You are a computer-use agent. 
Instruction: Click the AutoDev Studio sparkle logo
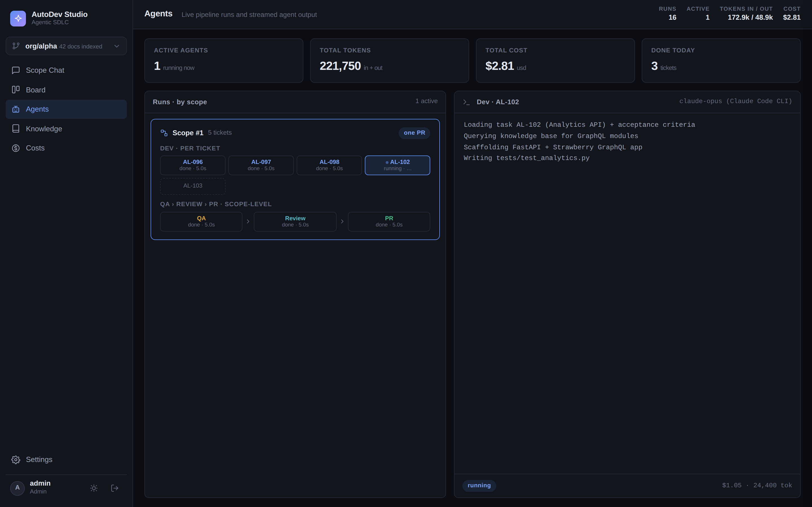(18, 18)
